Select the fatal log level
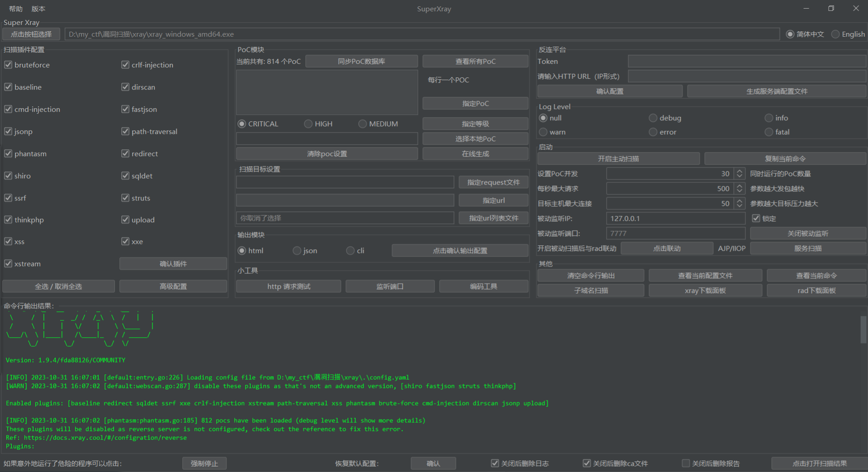Image resolution: width=868 pixels, height=472 pixels. [x=768, y=132]
